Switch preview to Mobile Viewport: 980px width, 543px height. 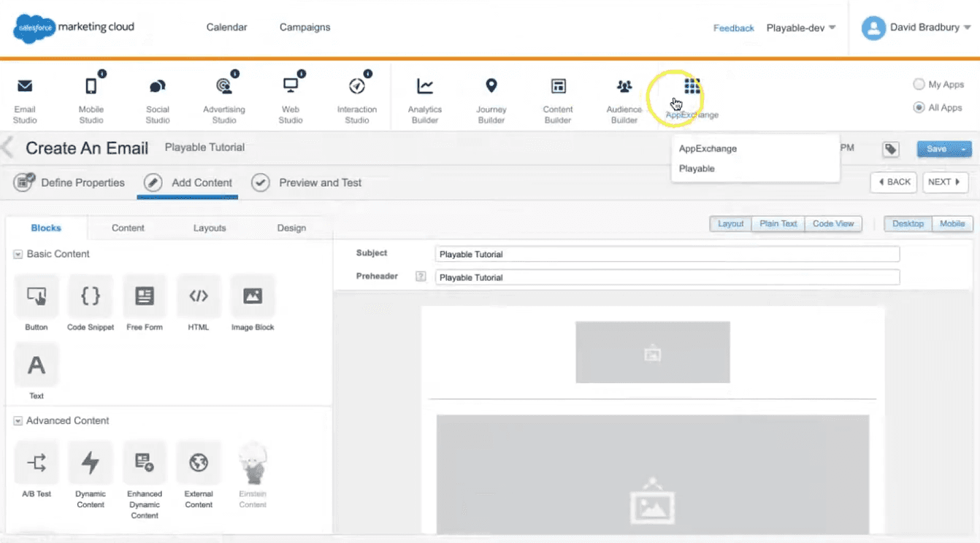click(952, 223)
